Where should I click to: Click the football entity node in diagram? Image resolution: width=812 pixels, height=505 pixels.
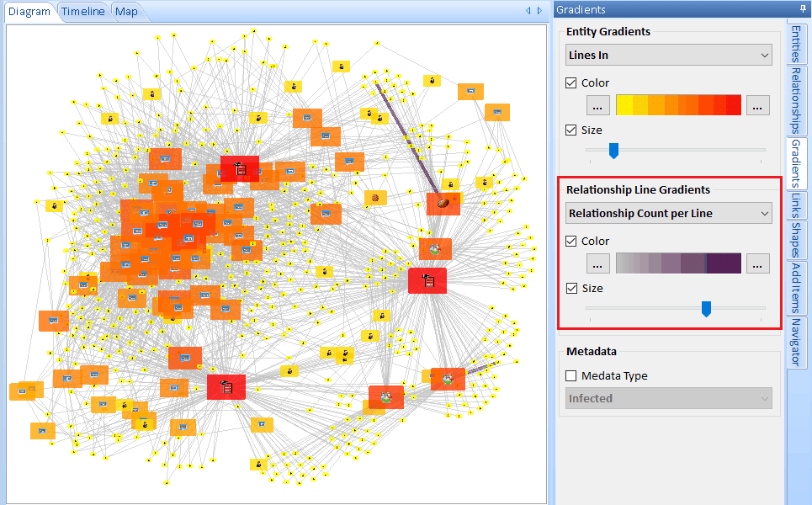443,204
